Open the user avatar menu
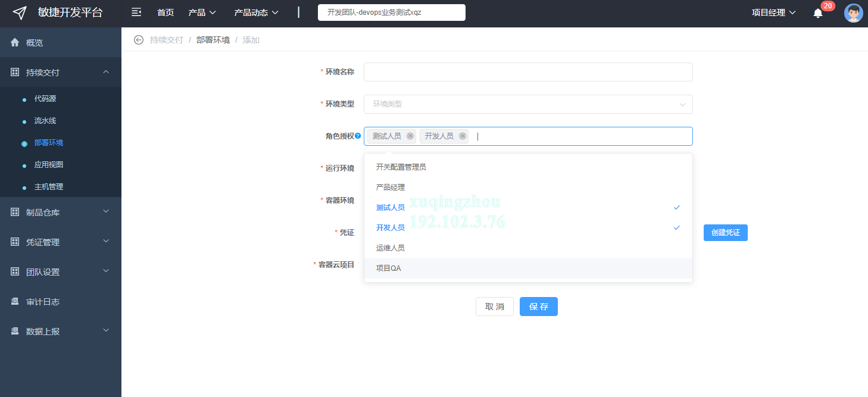Image resolution: width=868 pixels, height=397 pixels. (x=853, y=13)
